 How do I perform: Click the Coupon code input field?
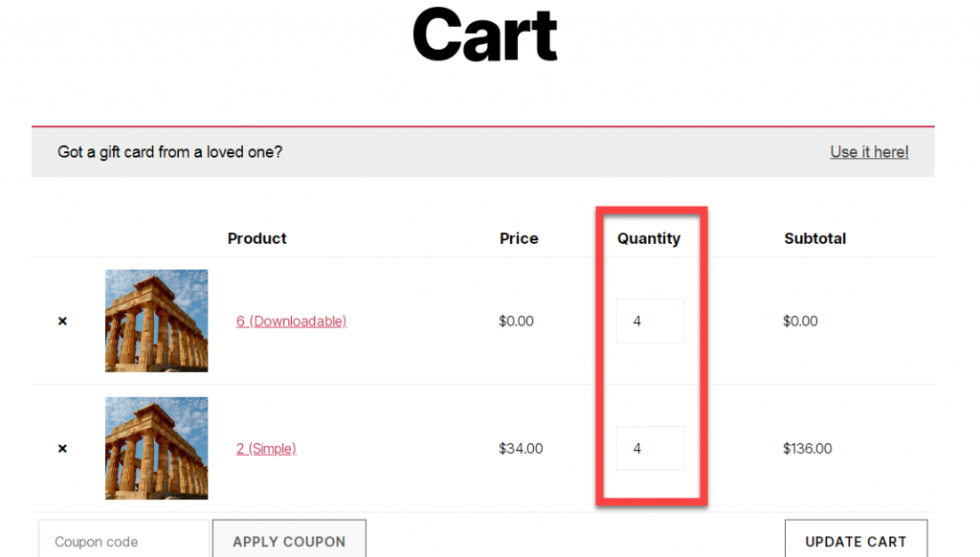(123, 539)
